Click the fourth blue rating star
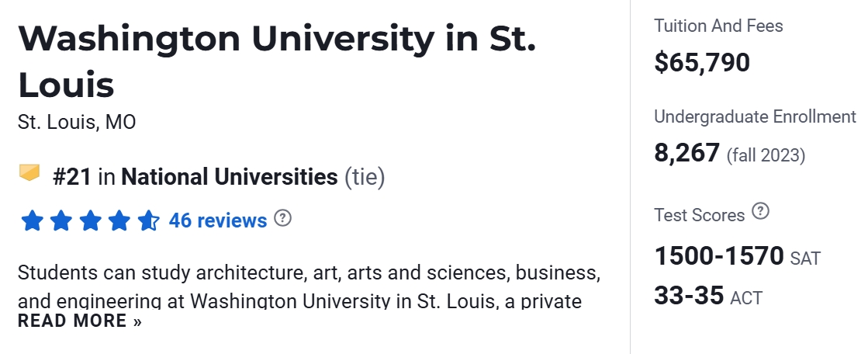The width and height of the screenshot is (868, 354). pyautogui.click(x=119, y=221)
